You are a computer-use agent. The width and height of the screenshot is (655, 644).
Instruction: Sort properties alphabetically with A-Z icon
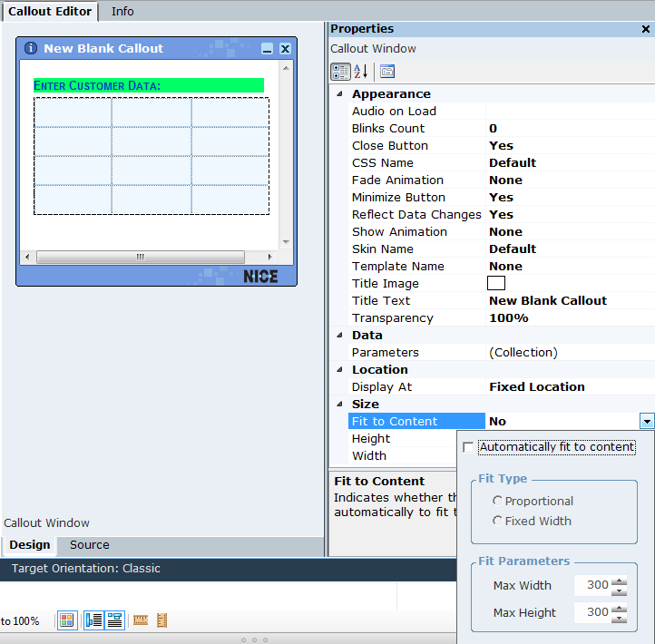coord(361,72)
